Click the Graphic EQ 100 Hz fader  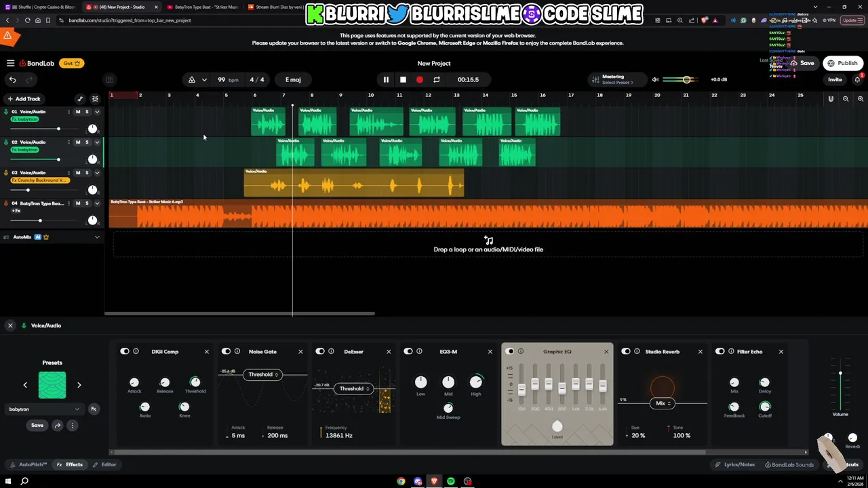[521, 390]
